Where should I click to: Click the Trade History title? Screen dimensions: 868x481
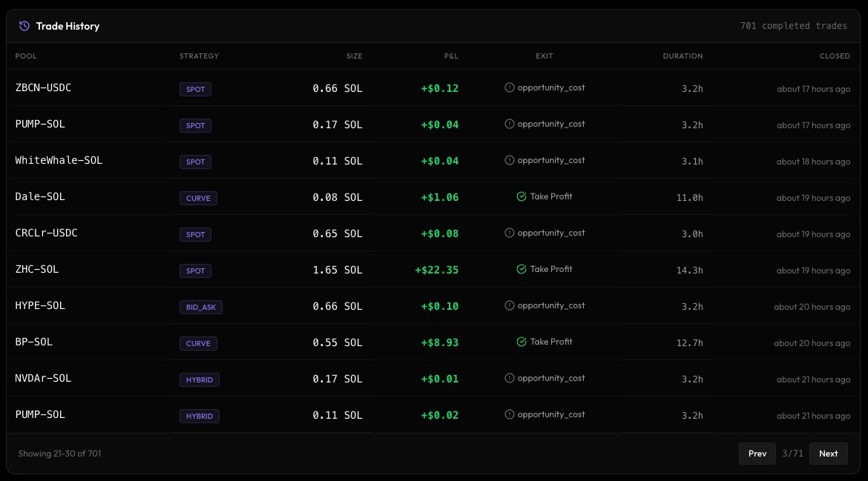tap(68, 26)
